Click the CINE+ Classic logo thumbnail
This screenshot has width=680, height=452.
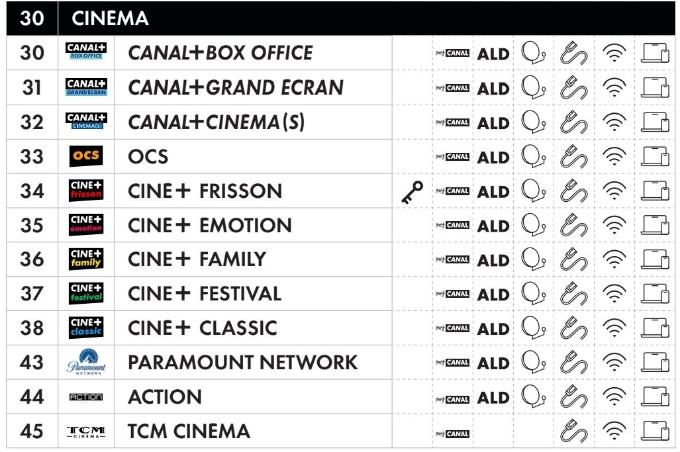86,328
